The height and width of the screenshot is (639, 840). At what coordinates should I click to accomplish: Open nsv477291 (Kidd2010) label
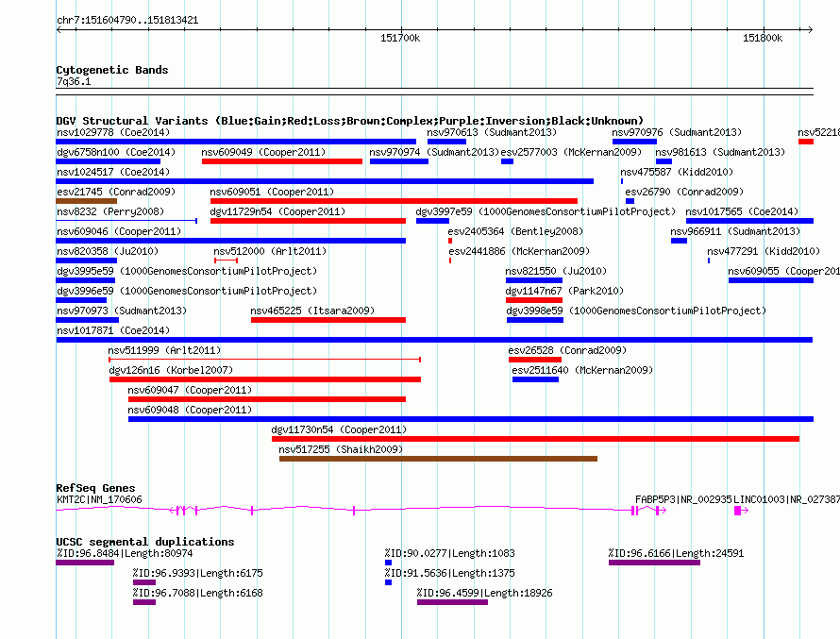[x=764, y=251]
